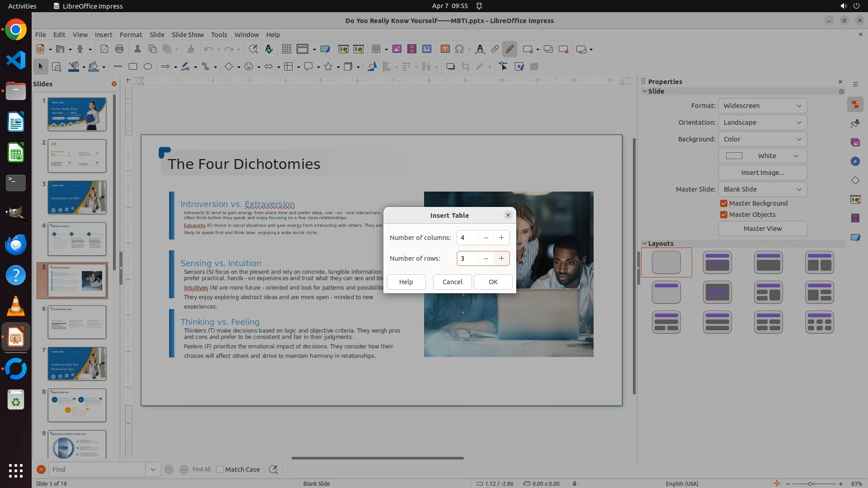Increase number of rows with plus button
The image size is (868, 488).
coord(501,258)
